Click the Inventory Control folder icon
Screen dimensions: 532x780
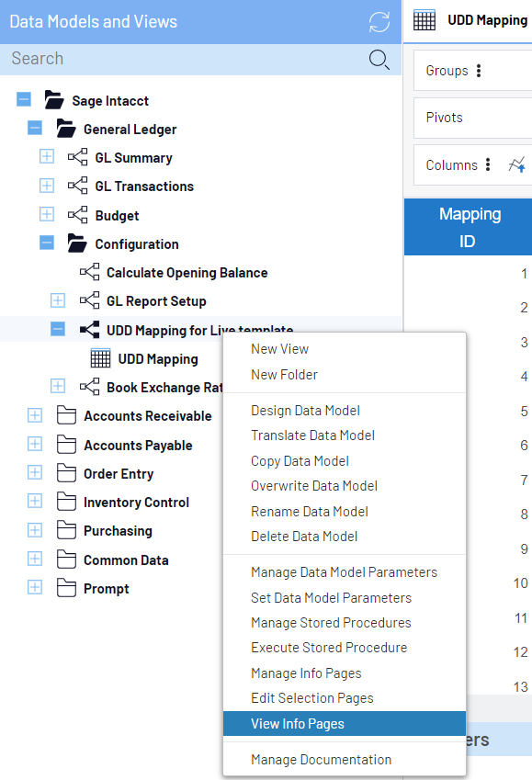(66, 502)
